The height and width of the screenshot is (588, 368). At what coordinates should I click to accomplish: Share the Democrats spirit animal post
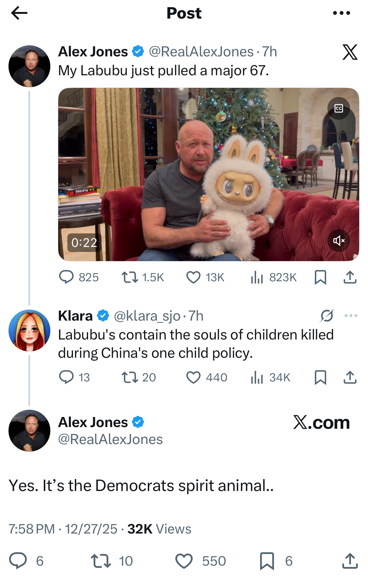tap(350, 561)
